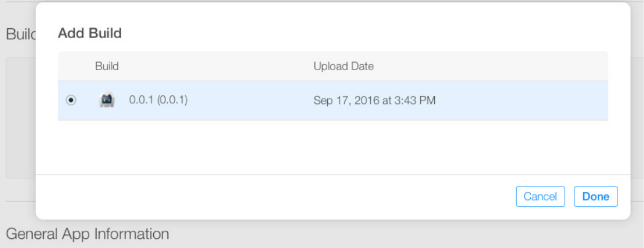Click the build version text 0.0.1 (0.0.1)

coord(158,100)
